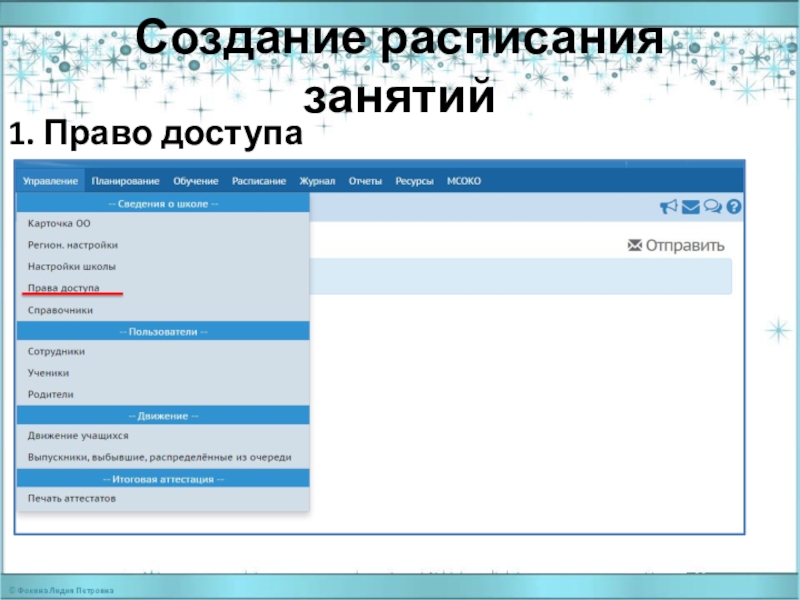Click Печать аттестатов menu item
The height and width of the screenshot is (600, 800).
[x=72, y=498]
